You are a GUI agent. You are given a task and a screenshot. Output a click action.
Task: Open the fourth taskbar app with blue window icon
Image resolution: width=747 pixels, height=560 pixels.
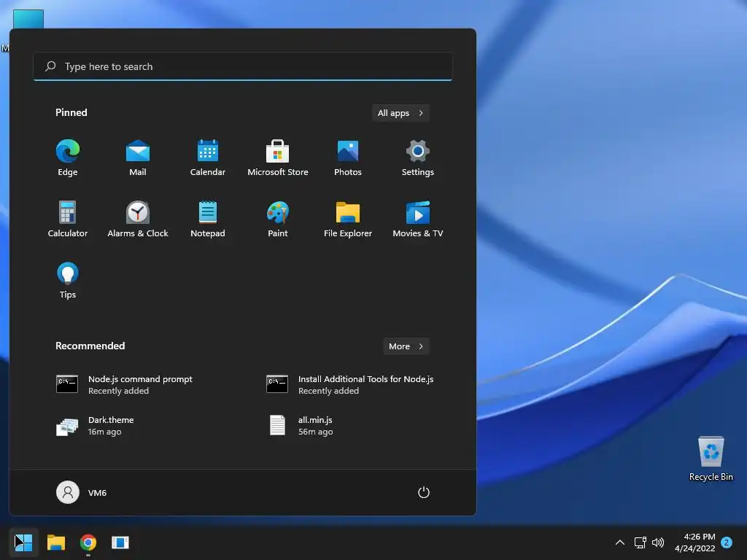[x=120, y=542]
